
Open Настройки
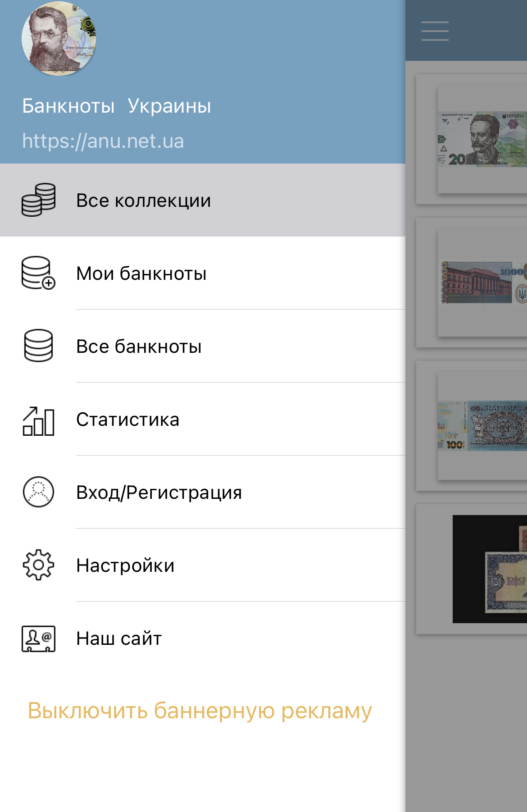[x=125, y=566]
